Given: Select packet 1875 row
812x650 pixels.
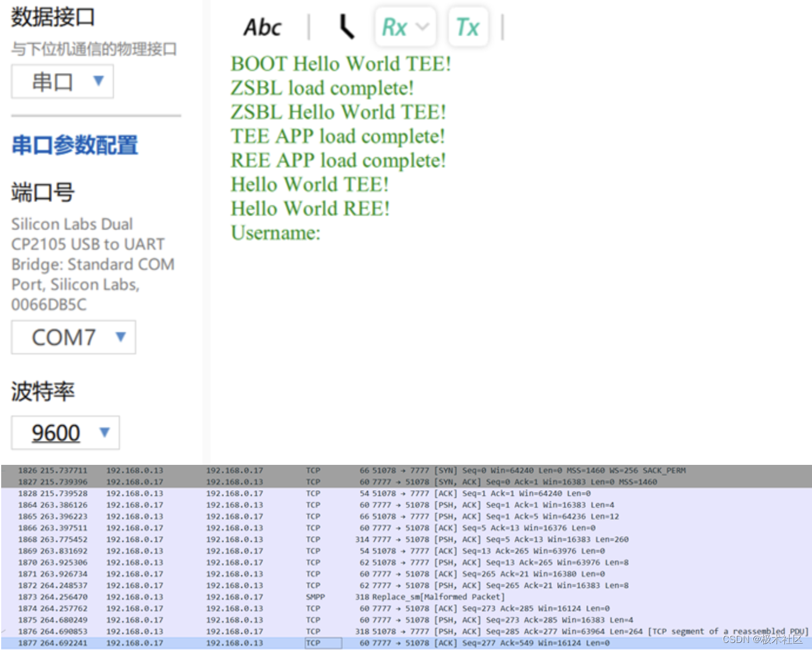Looking at the screenshot, I should click(406, 620).
